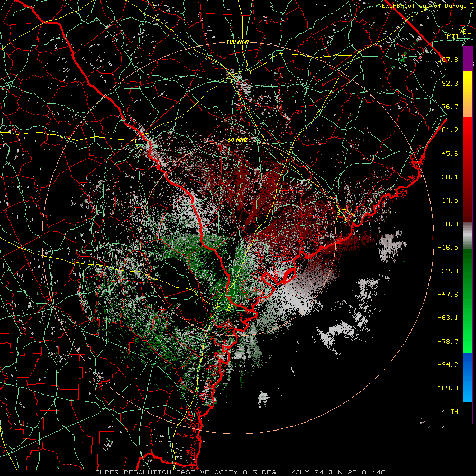
Task: Click the 30.1 legend value
Action: 450,177
